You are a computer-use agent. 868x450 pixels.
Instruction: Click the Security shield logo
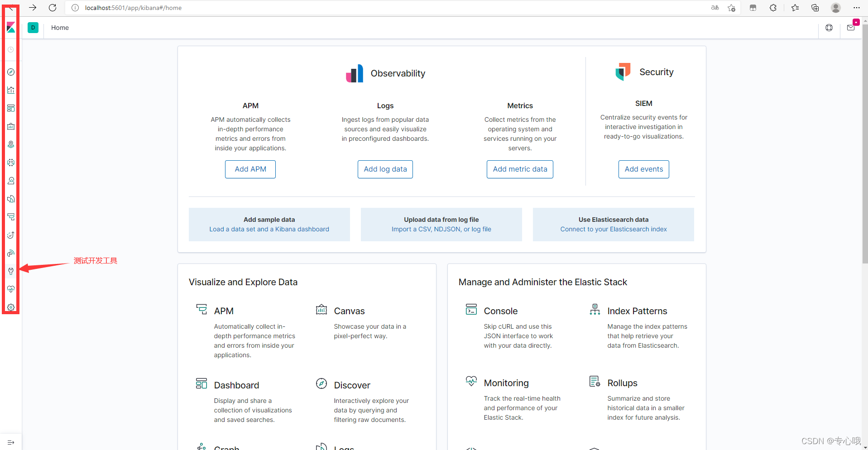623,72
